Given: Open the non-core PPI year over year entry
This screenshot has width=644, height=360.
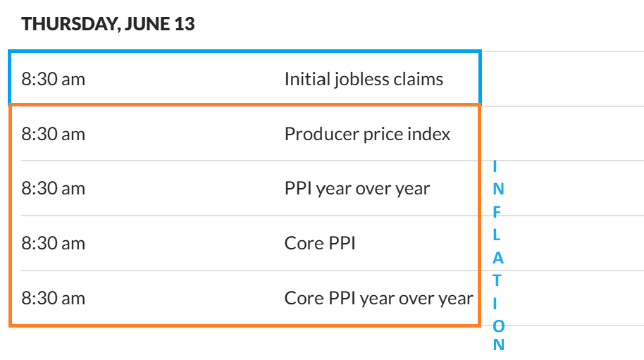Looking at the screenshot, I should pyautogui.click(x=357, y=189).
